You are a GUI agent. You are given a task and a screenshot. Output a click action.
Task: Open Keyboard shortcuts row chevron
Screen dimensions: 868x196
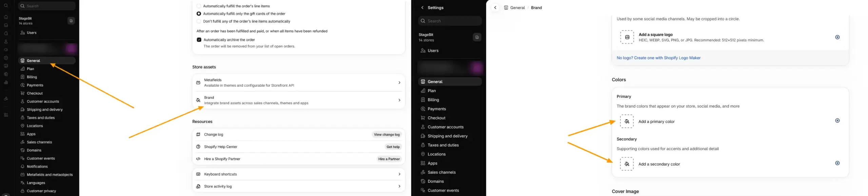[x=399, y=174]
